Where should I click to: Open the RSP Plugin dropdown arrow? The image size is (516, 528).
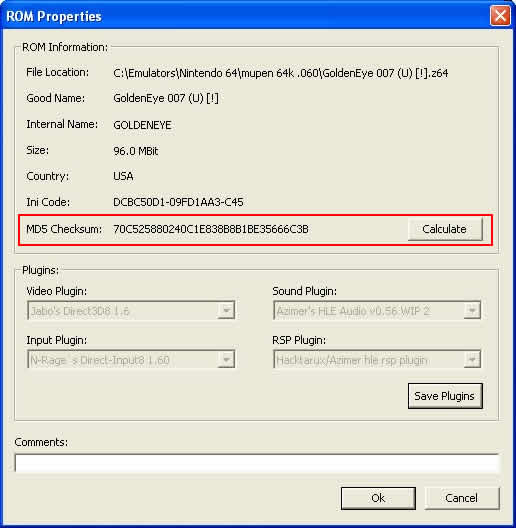click(472, 359)
